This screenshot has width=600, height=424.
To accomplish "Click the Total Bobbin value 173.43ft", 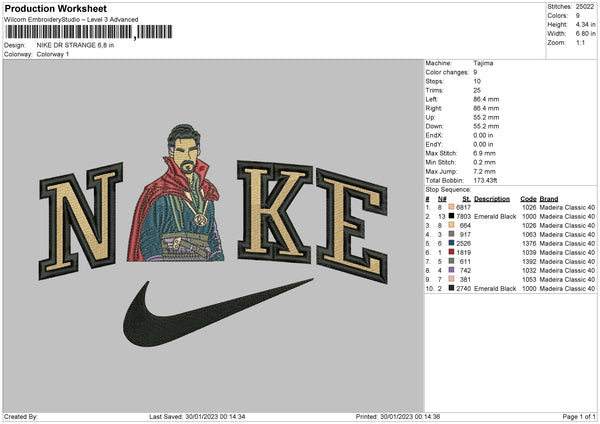I will pos(485,180).
